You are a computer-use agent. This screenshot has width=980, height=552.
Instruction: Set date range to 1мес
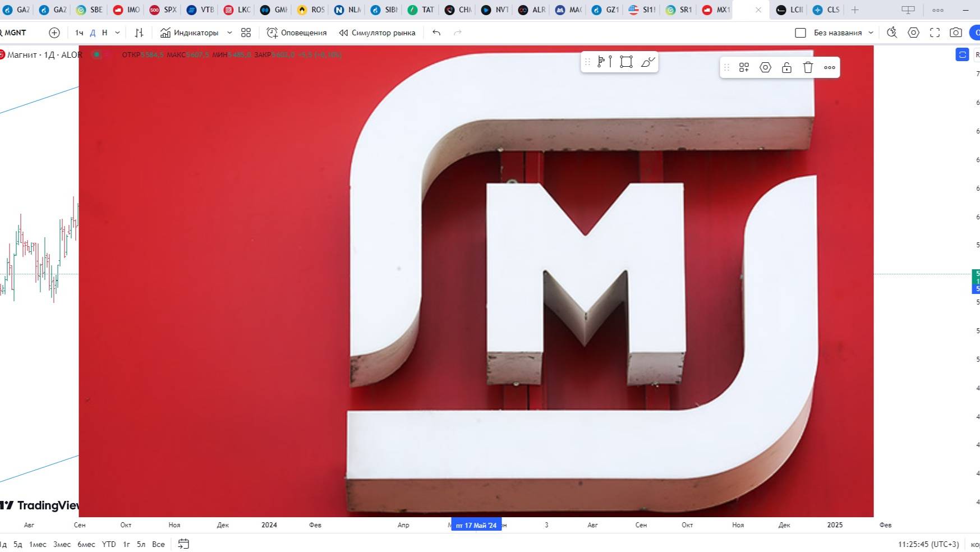click(x=38, y=544)
